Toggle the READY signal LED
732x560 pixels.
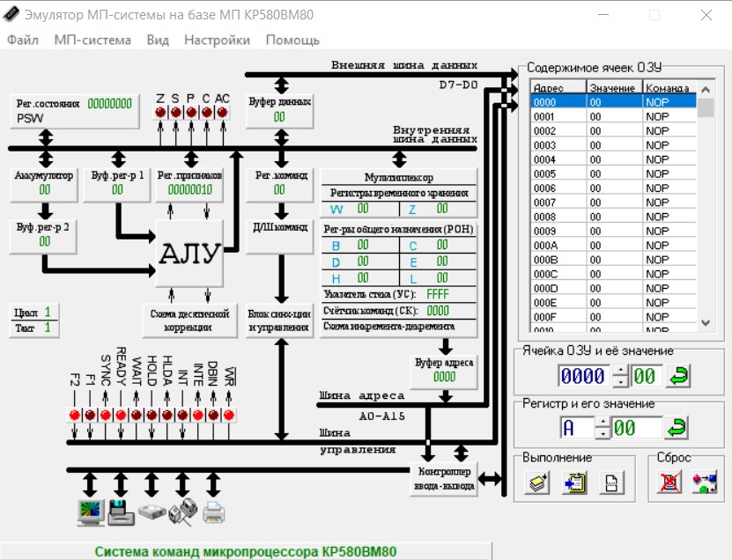click(121, 415)
